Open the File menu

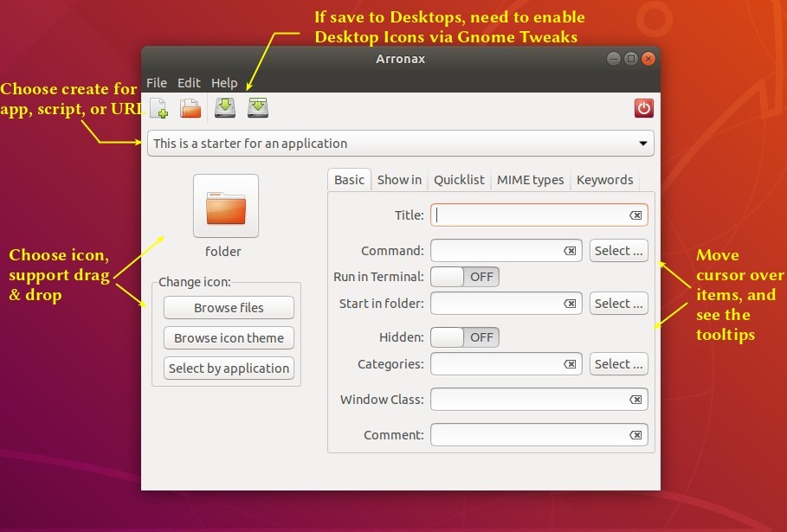pyautogui.click(x=157, y=83)
